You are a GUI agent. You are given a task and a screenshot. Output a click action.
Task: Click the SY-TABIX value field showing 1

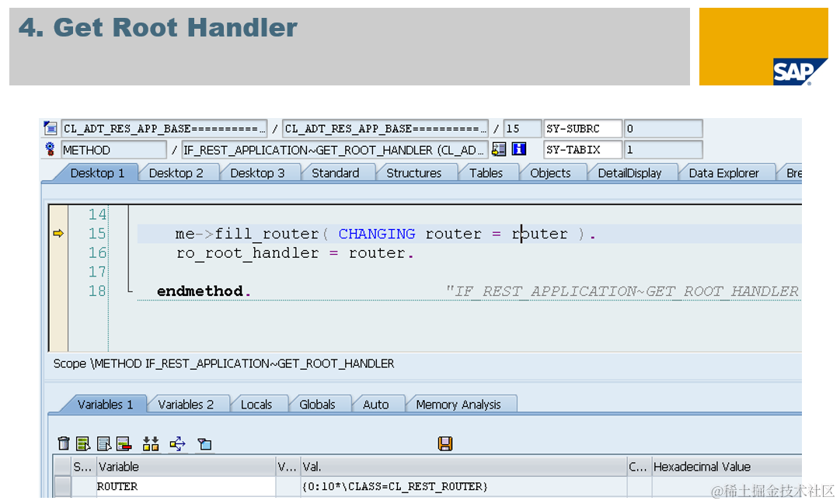(663, 150)
